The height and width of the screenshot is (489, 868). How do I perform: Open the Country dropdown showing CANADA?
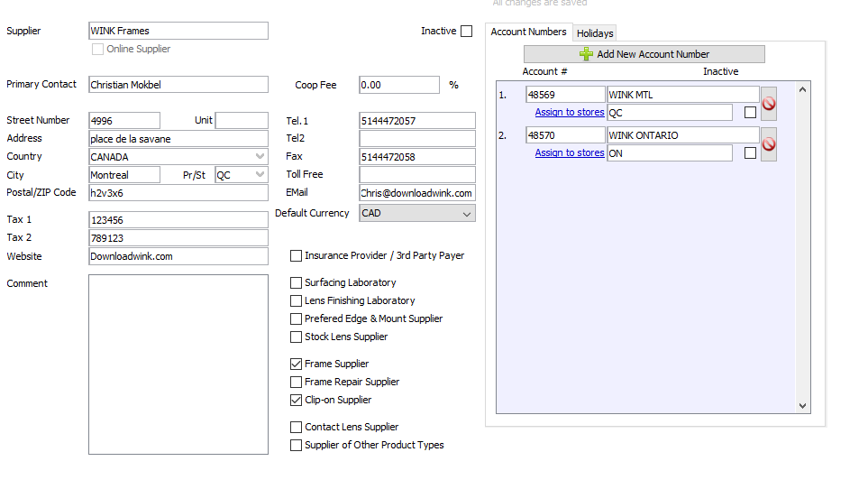pos(178,157)
